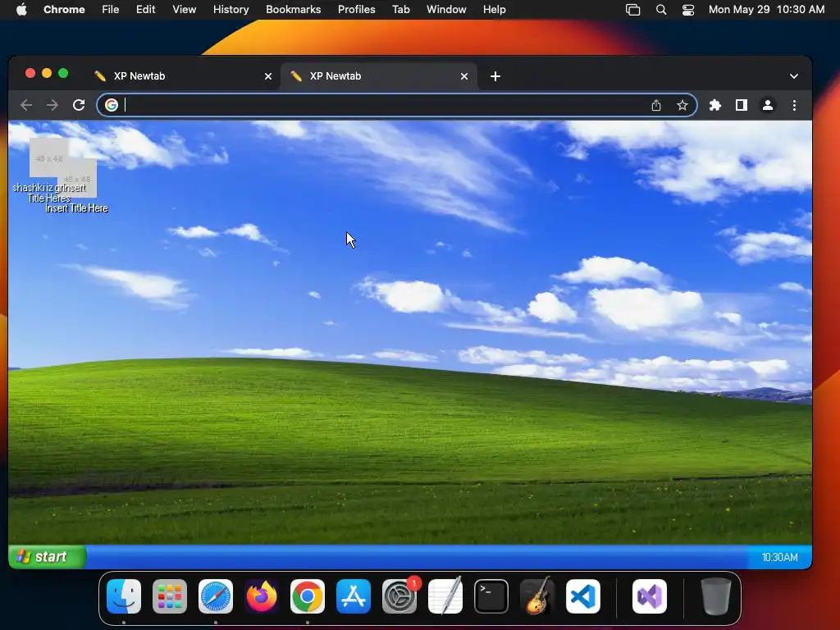The image size is (840, 630).
Task: Open System Settings from the Dock
Action: click(399, 596)
